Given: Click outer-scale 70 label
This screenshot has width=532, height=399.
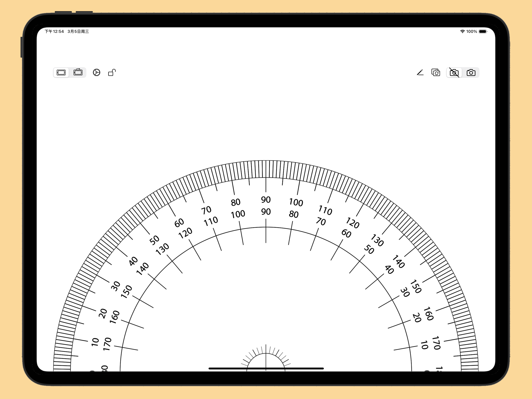Looking at the screenshot, I should [x=206, y=210].
